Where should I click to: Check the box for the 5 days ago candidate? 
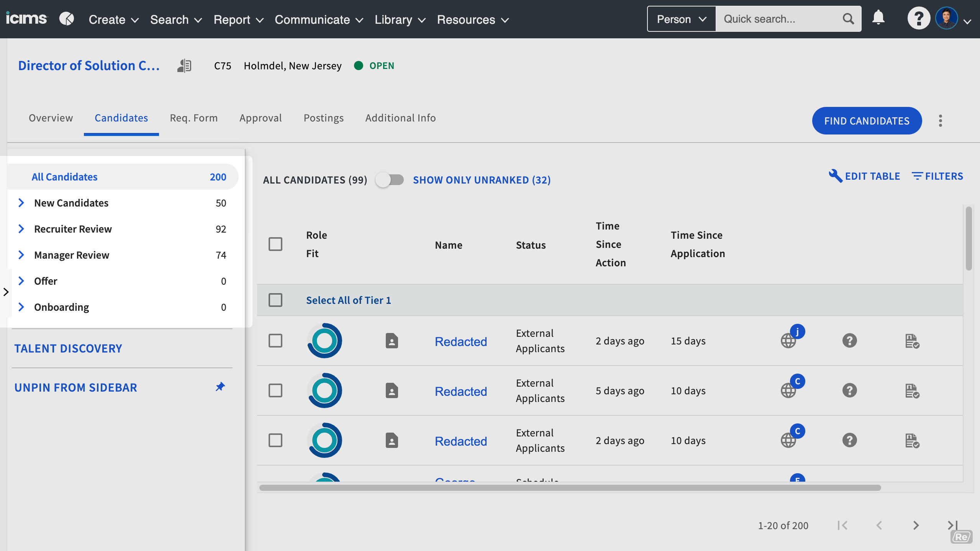275,390
